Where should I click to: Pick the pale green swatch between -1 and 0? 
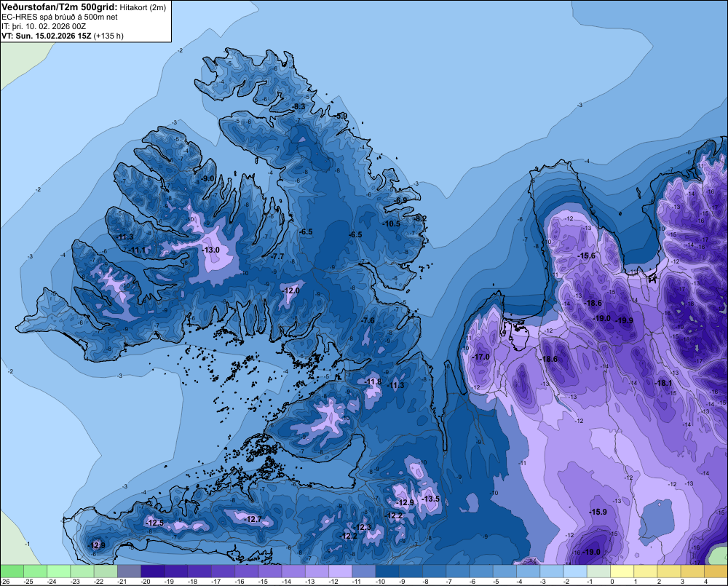pos(598,571)
